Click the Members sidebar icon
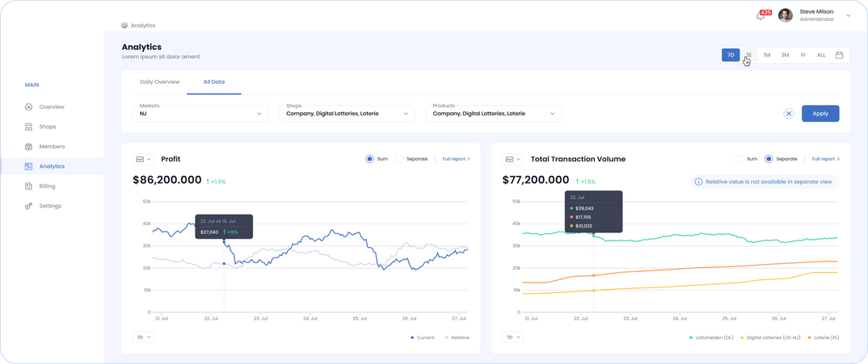Viewport: 868px width, 364px height. pyautogui.click(x=28, y=146)
